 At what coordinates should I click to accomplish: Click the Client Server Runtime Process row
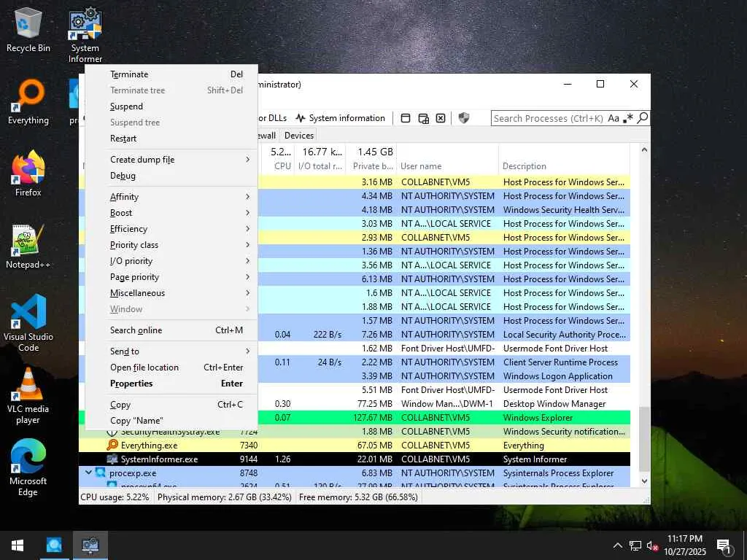[355, 362]
